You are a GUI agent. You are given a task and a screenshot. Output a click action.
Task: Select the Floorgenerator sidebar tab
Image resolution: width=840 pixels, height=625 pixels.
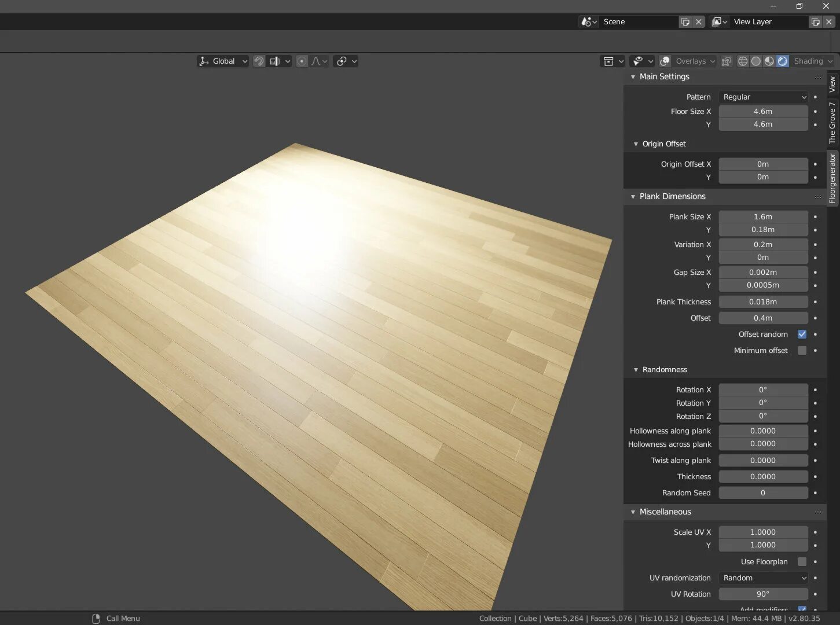[832, 178]
